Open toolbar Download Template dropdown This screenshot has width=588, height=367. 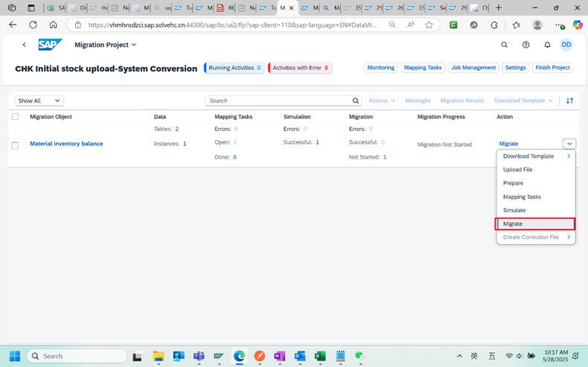click(523, 100)
